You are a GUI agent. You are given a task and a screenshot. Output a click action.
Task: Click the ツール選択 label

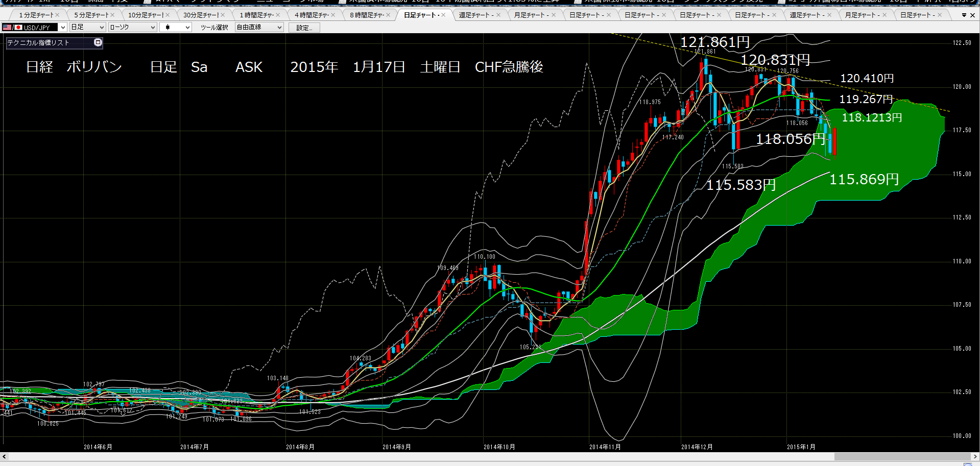point(214,28)
